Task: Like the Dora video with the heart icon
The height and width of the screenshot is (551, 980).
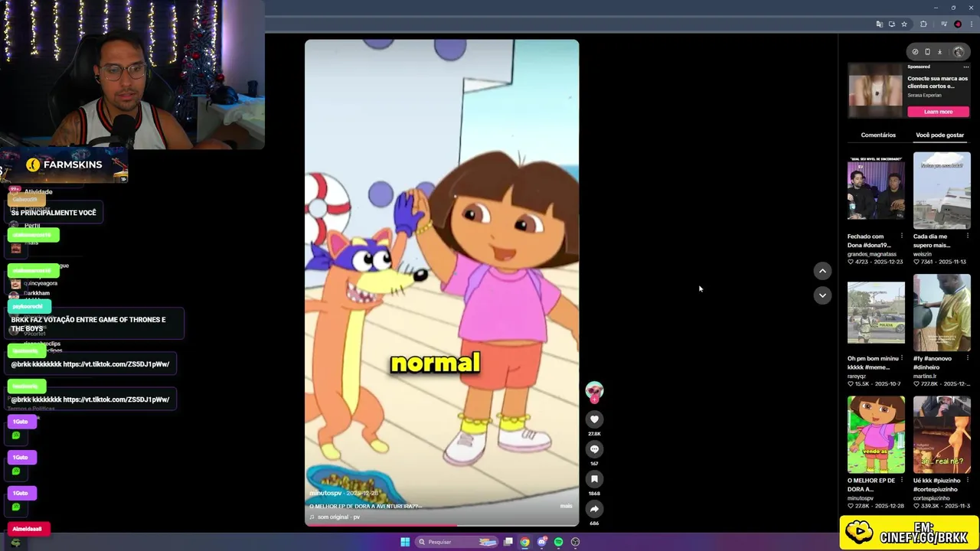Action: point(594,419)
